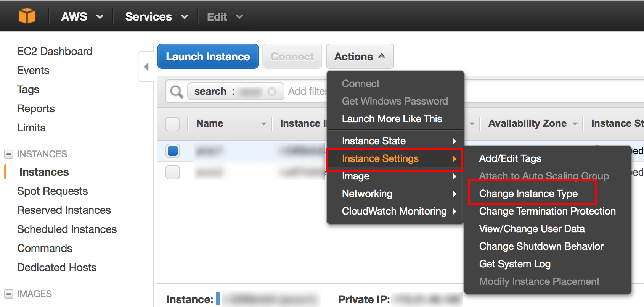This screenshot has height=307, width=644.
Task: Open Spot Requests
Action: tap(53, 191)
